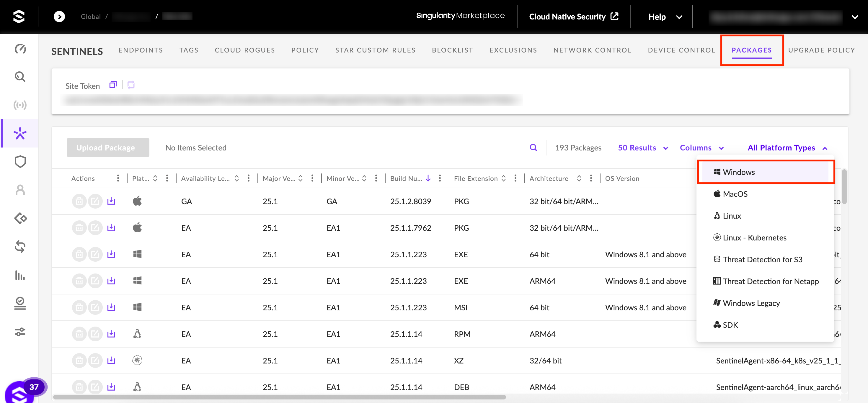Select SDK platform filter
The height and width of the screenshot is (403, 868).
[766, 325]
